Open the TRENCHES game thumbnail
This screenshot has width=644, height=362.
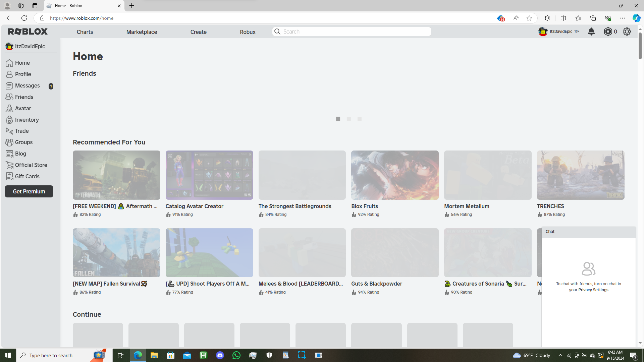coord(581,175)
